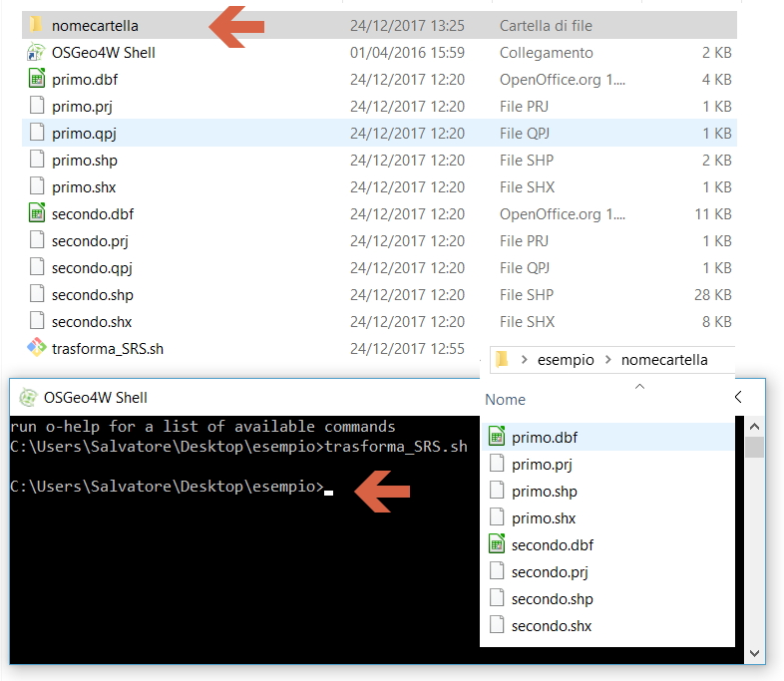Click the Nome column header
The height and width of the screenshot is (681, 784).
pos(506,399)
